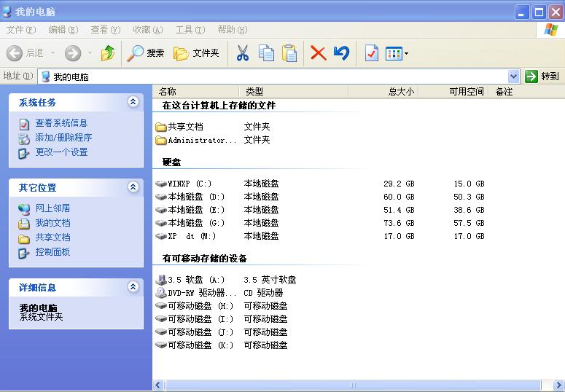The image size is (565, 392).
Task: Click 查看系统信息 link
Action: tap(61, 123)
